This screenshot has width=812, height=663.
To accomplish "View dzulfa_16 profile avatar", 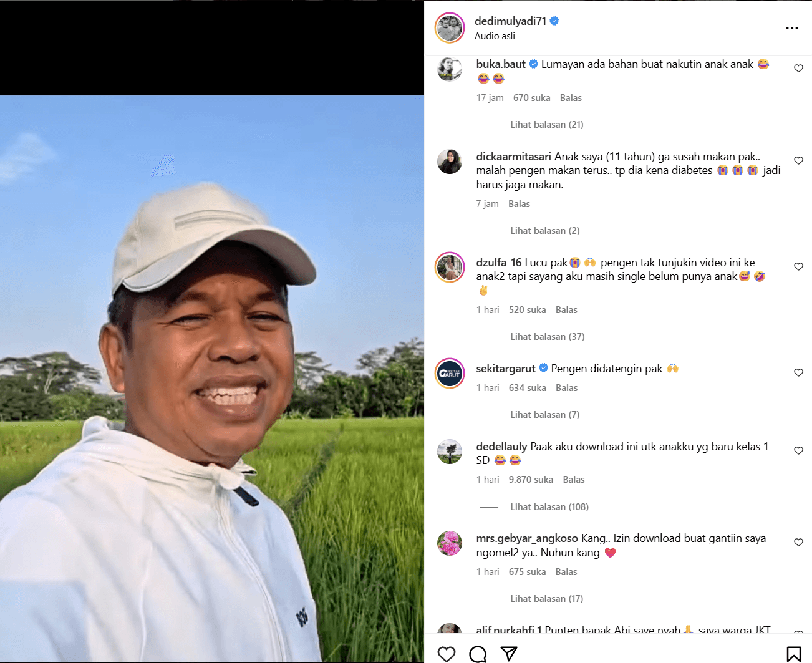I will [450, 268].
